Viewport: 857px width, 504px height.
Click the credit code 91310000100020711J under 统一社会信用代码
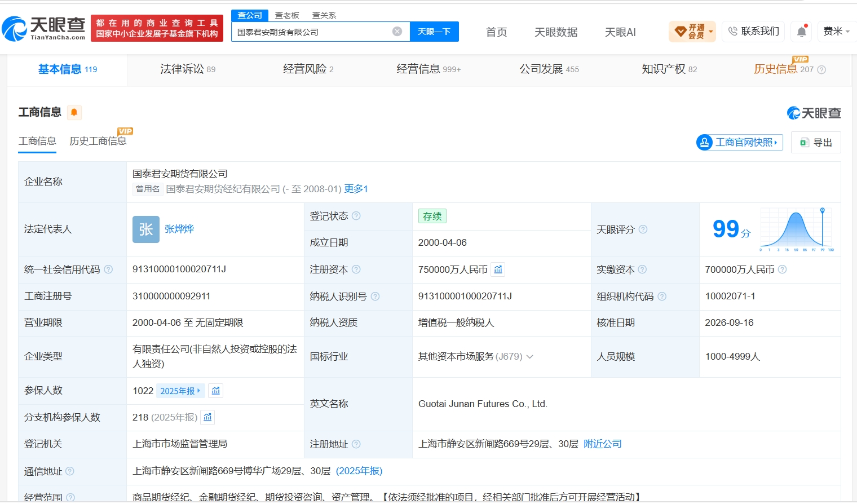[179, 269]
